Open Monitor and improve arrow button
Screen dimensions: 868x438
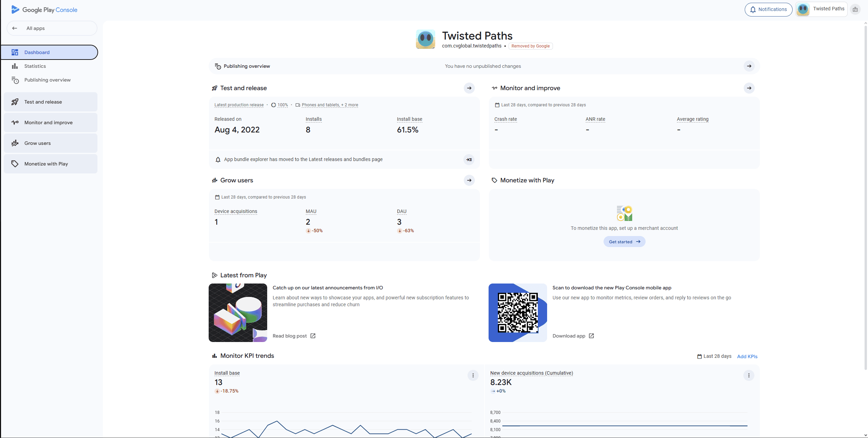[x=749, y=88]
